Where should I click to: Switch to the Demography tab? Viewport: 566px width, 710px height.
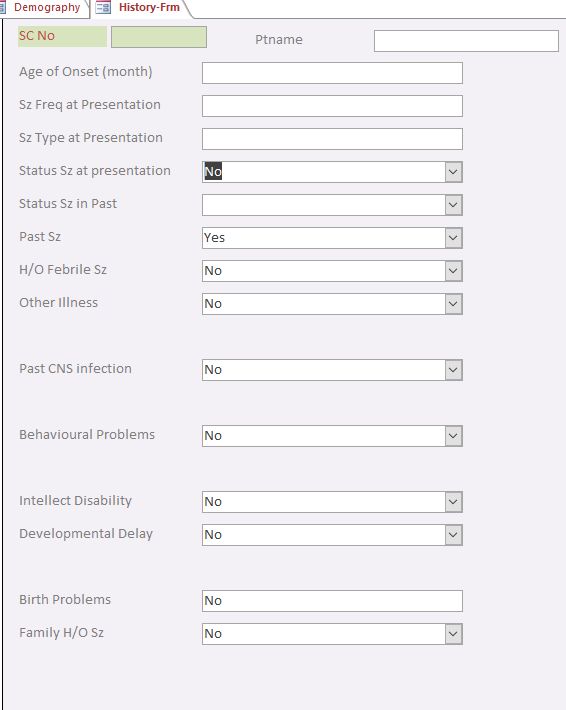[x=47, y=7]
